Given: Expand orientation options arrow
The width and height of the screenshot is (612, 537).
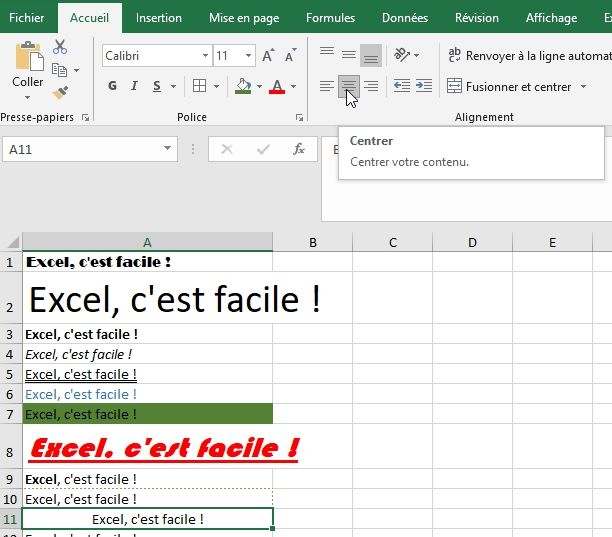Looking at the screenshot, I should pos(416,55).
